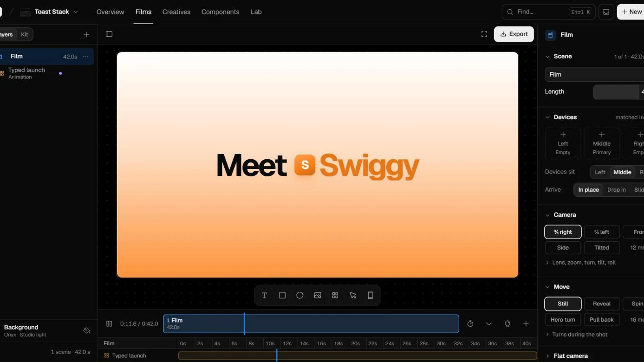
Task: Click the timeline lightbulb icon
Action: (x=507, y=323)
